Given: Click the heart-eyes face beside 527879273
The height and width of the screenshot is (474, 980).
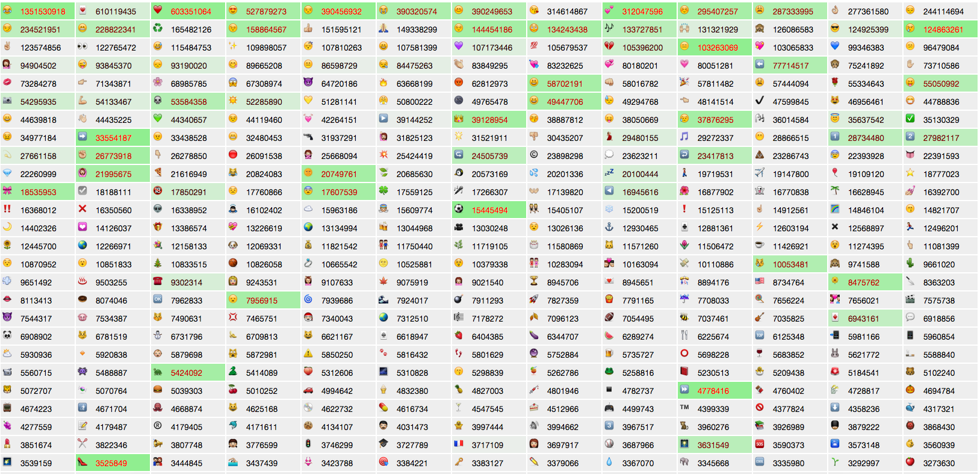Looking at the screenshot, I should pos(233,10).
